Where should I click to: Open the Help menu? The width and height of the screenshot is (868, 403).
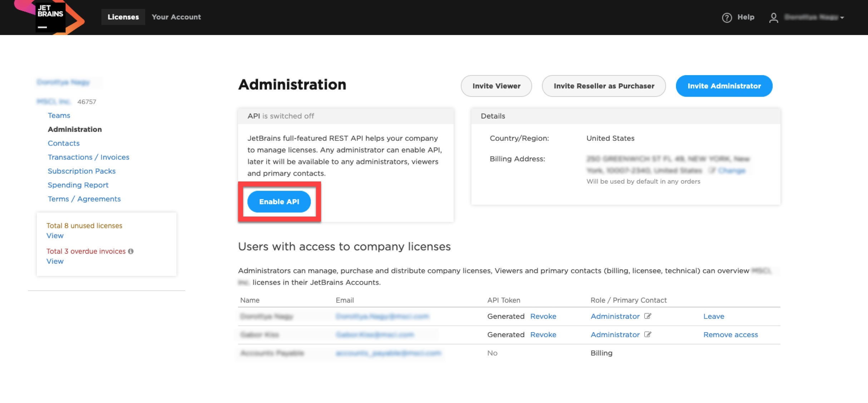(746, 17)
